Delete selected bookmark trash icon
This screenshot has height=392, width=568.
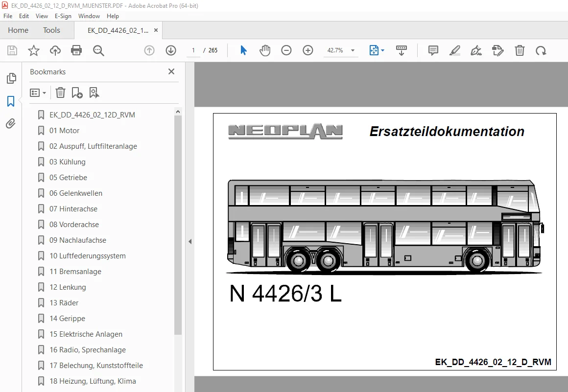tap(60, 92)
